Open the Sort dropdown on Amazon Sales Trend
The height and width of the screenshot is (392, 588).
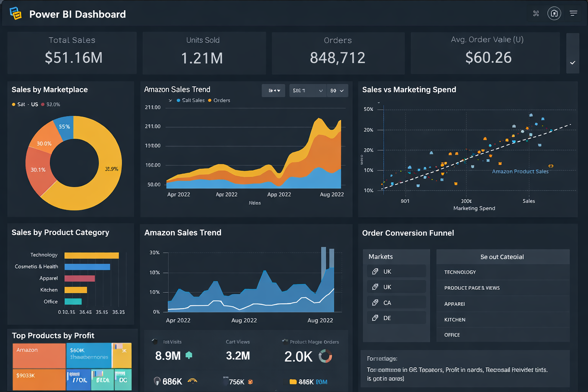coord(307,91)
